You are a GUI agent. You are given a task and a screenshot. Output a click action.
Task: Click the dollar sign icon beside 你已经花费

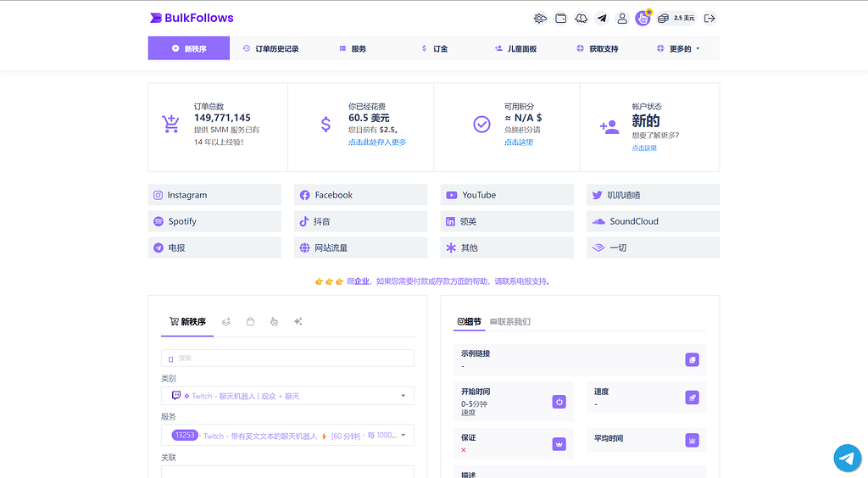pyautogui.click(x=326, y=124)
